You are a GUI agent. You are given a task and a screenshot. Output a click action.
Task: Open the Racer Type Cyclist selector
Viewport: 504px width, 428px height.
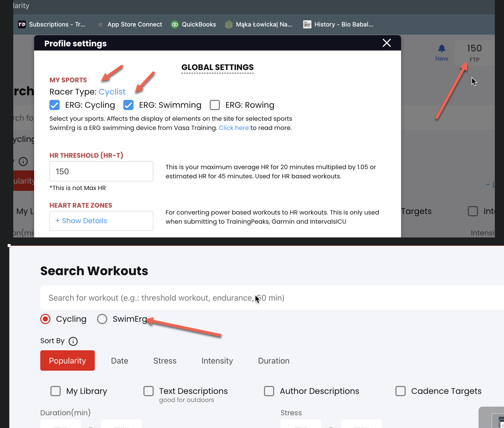pos(112,92)
